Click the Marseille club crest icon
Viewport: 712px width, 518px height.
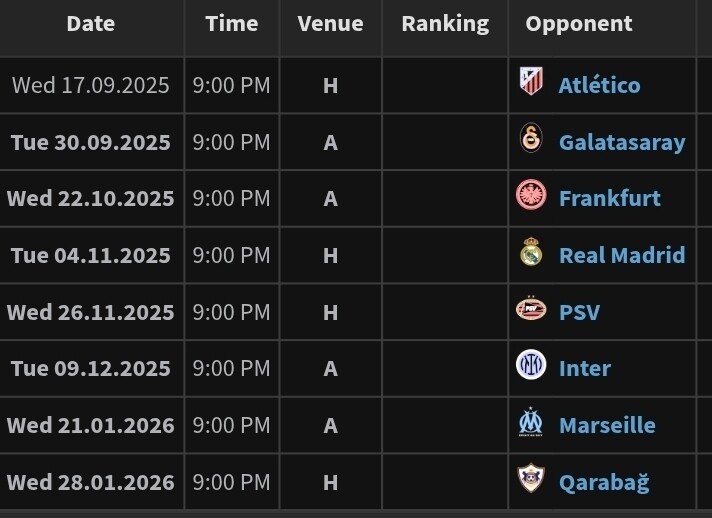coord(531,423)
